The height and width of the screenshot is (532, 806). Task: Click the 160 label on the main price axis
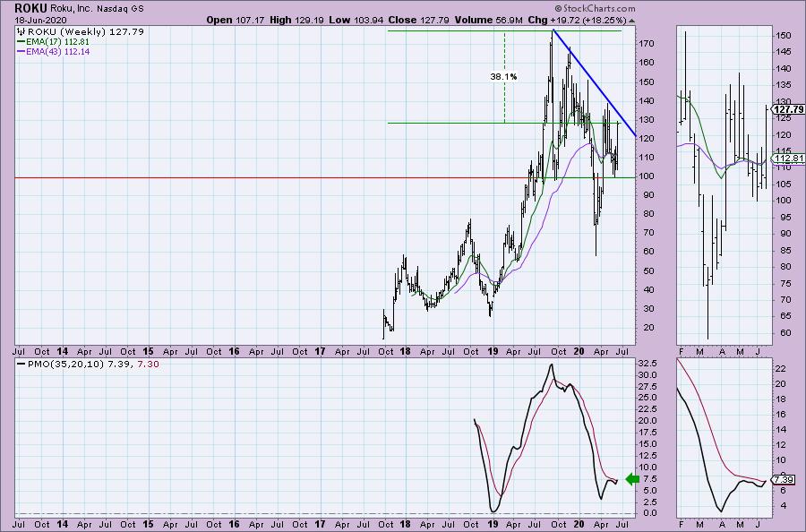point(647,63)
